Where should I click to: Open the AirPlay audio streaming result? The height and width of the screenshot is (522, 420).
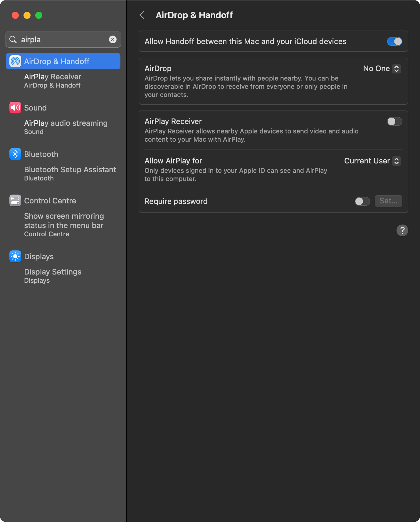(63, 127)
